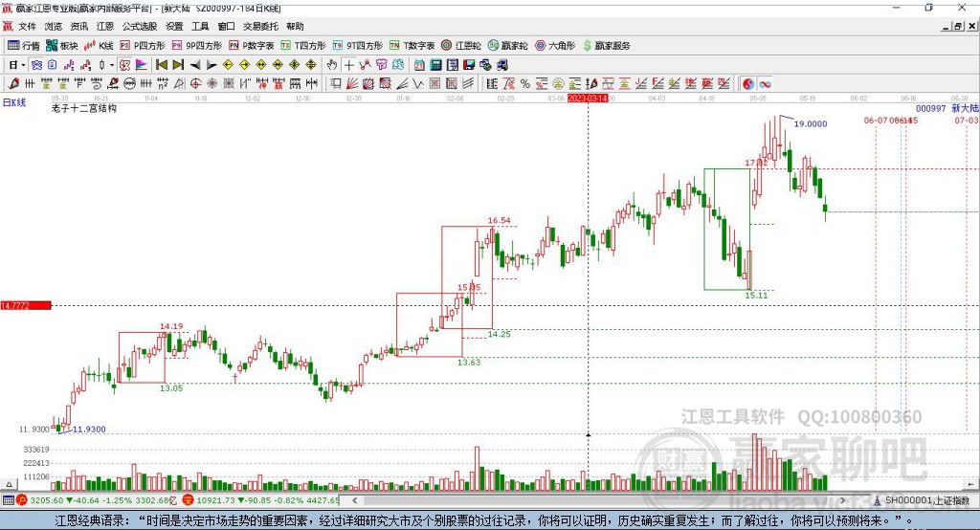Open the 板块 sector view

click(x=61, y=46)
